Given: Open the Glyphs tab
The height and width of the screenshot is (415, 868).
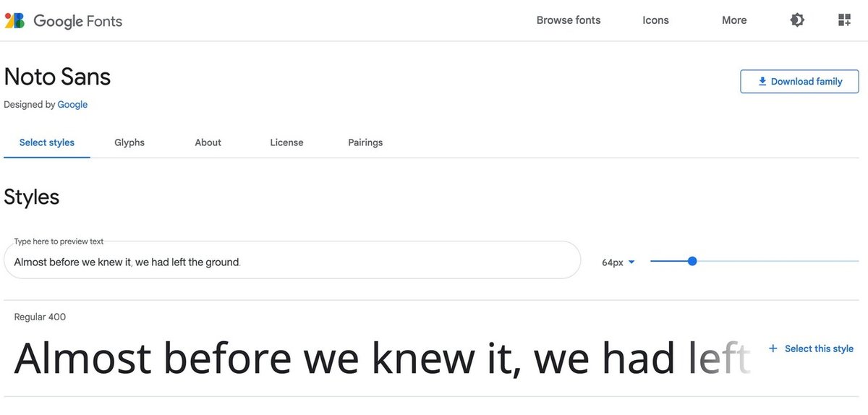Looking at the screenshot, I should click(129, 142).
